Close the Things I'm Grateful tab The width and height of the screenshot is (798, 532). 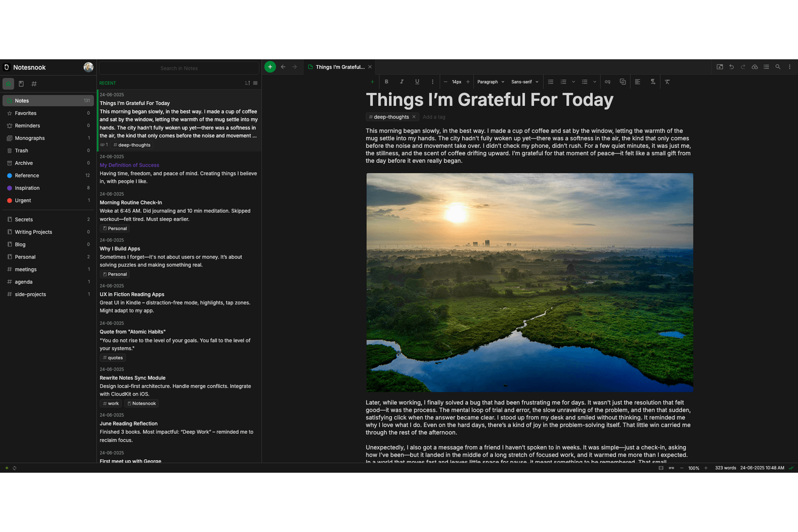(x=370, y=67)
